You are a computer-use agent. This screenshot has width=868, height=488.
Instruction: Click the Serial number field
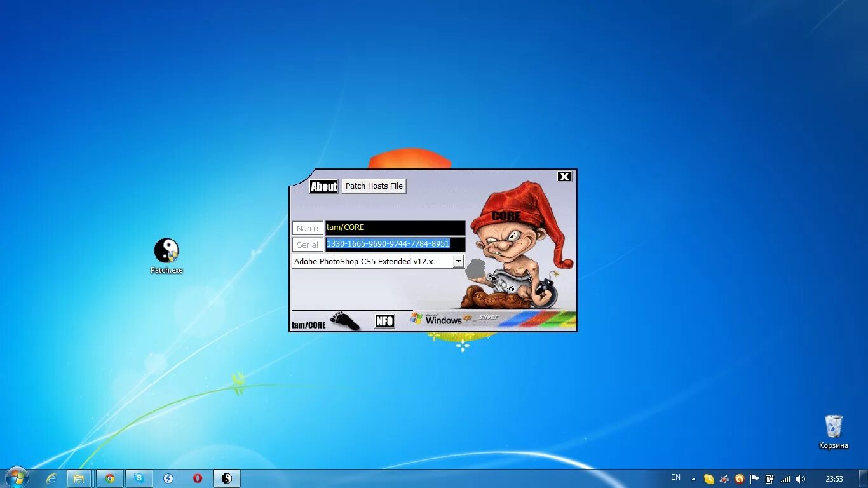click(395, 244)
